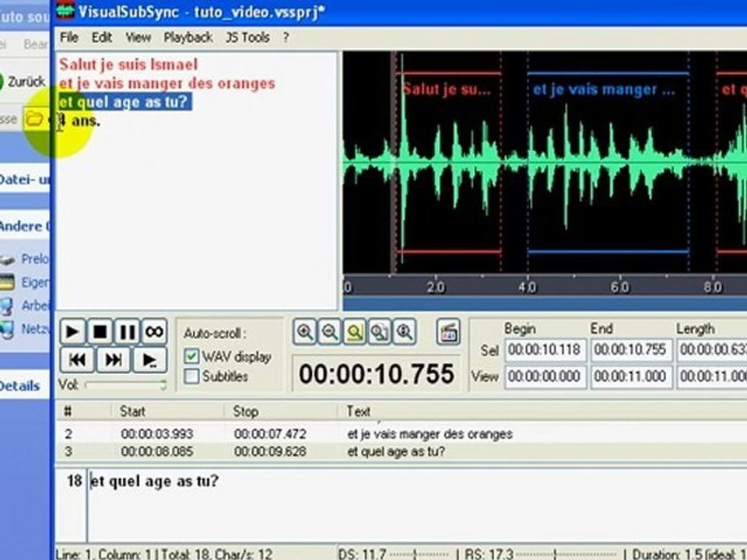Select subtitle row 3 in list
747x560 pixels.
click(x=402, y=451)
